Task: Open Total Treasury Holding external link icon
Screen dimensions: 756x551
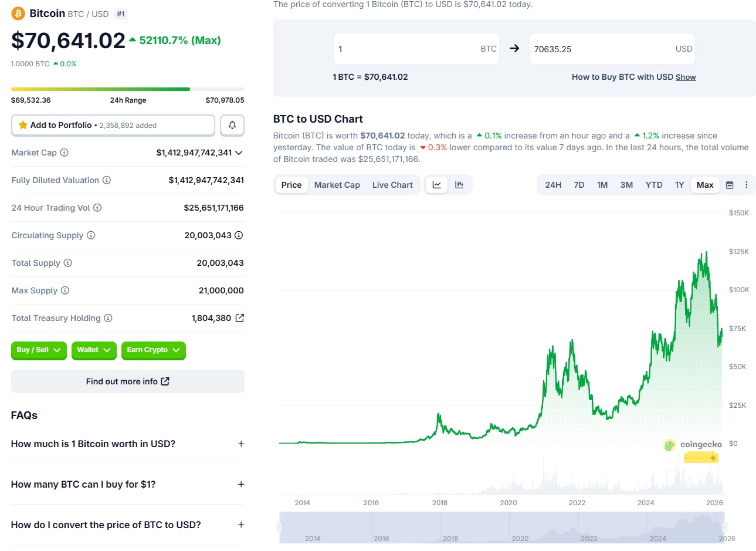Action: pyautogui.click(x=239, y=317)
